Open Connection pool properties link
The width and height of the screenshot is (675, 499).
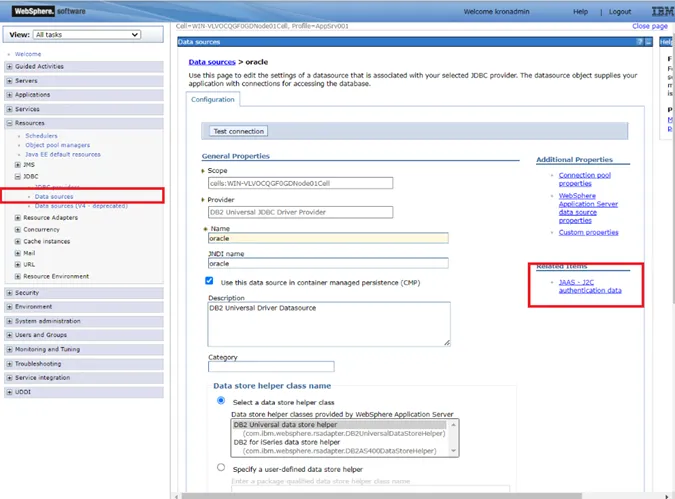tap(585, 180)
